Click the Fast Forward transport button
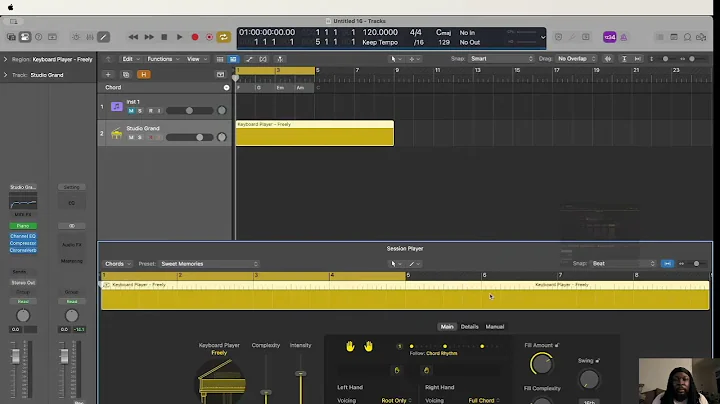Image resolution: width=720 pixels, height=404 pixels. [x=149, y=37]
